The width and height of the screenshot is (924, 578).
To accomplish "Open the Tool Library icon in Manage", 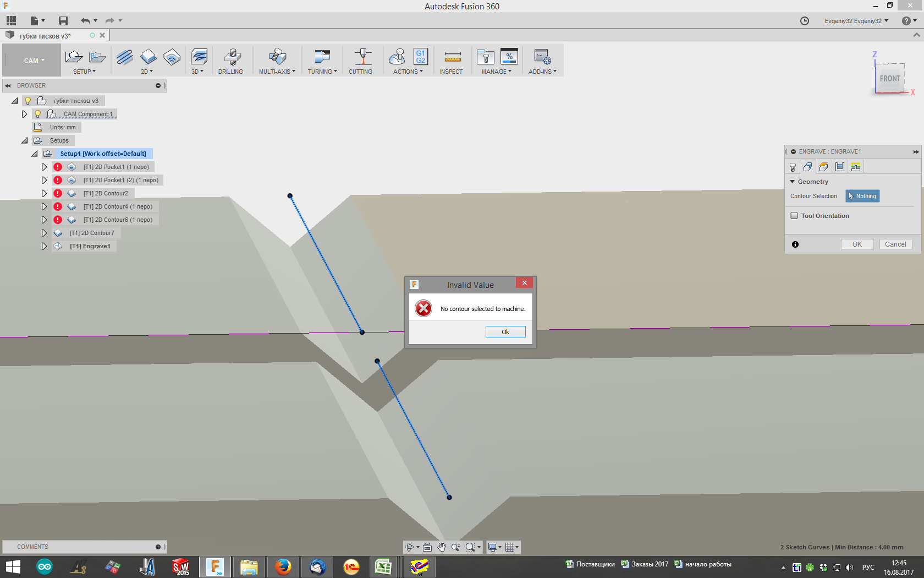I will coord(486,57).
